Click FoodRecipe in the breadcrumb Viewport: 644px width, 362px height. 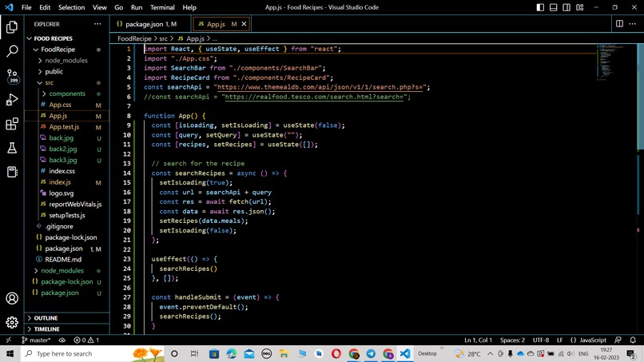134,38
